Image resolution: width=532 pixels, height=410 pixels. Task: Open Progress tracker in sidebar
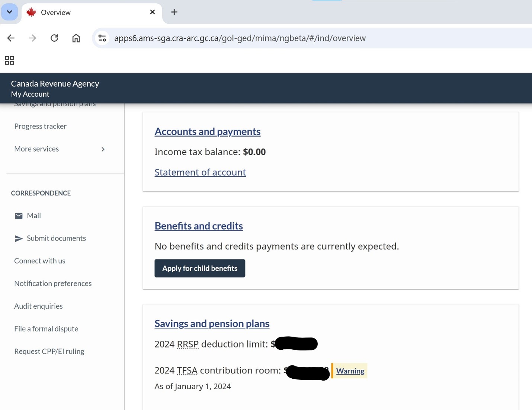pos(40,126)
